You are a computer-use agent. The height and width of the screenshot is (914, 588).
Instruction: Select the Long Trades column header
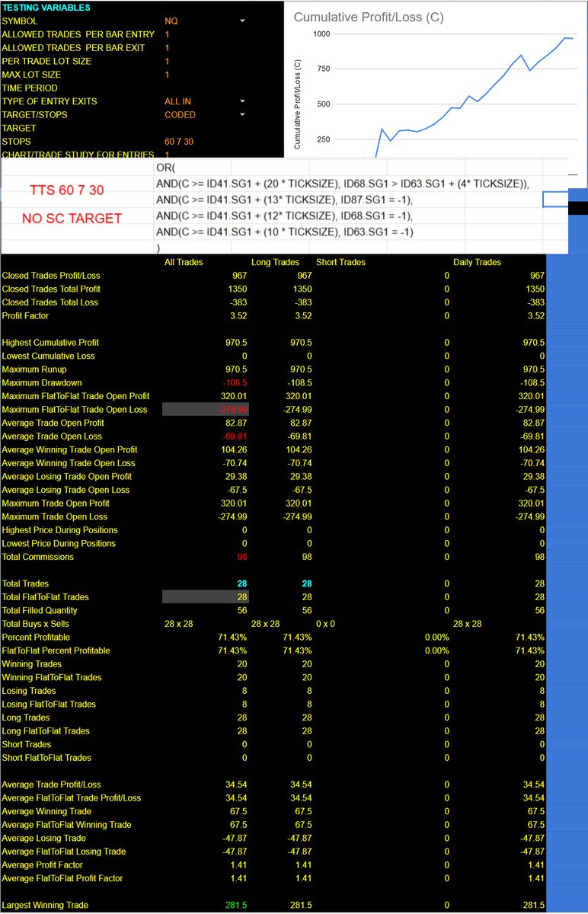coord(275,262)
